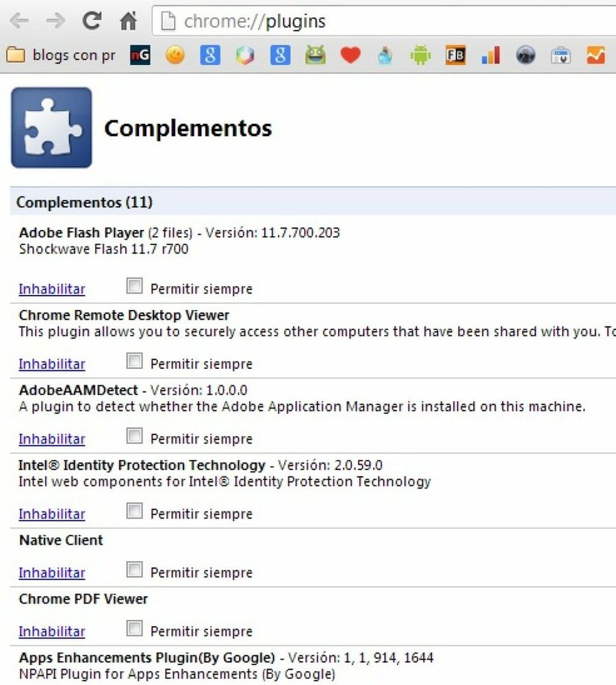Go to the home page icon
The height and width of the screenshot is (685, 616).
pos(128,21)
